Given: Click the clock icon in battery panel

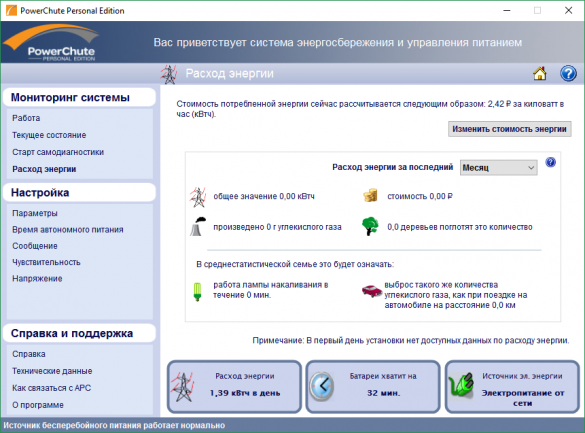Looking at the screenshot, I should click(322, 386).
